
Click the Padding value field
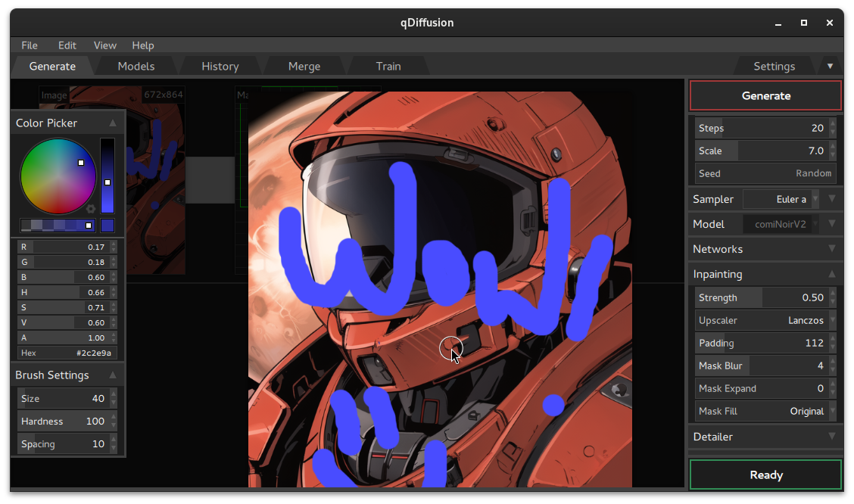[765, 344]
